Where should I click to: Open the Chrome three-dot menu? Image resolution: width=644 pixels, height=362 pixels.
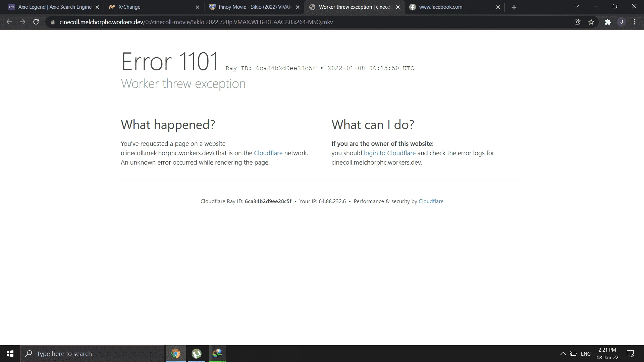pos(635,22)
